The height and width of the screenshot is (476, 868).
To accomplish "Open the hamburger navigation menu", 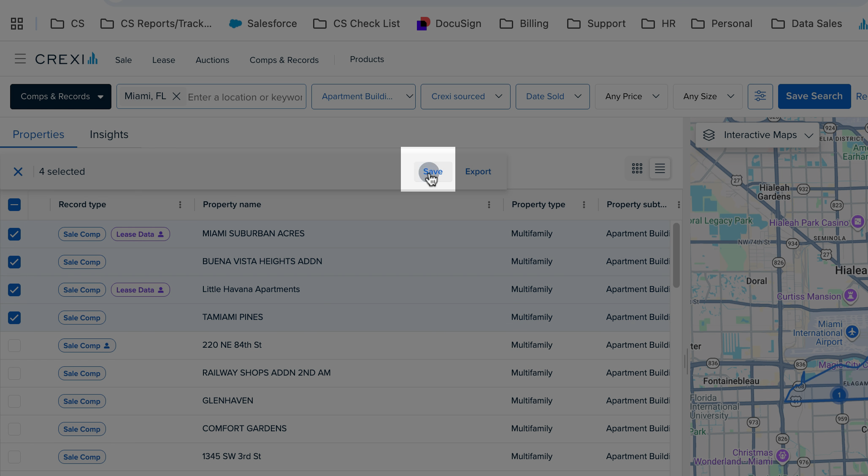I will point(20,59).
